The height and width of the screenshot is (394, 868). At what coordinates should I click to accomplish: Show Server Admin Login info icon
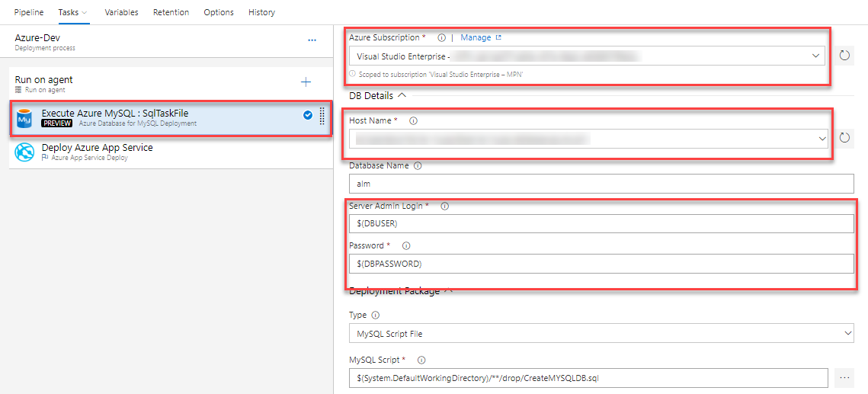tap(444, 206)
